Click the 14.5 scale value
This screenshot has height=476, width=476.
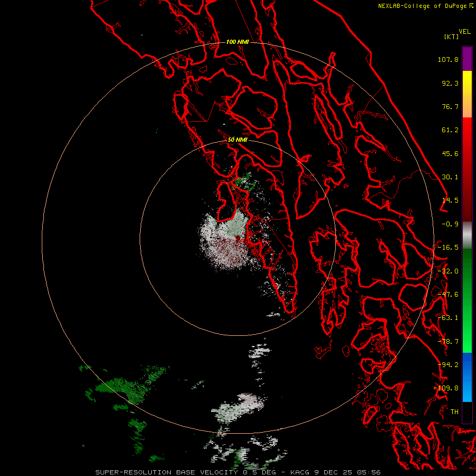(x=450, y=200)
